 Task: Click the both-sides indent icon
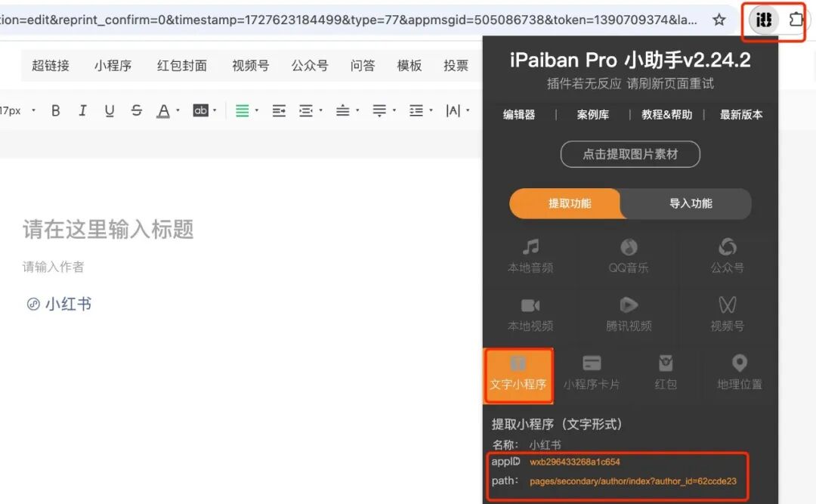click(306, 110)
